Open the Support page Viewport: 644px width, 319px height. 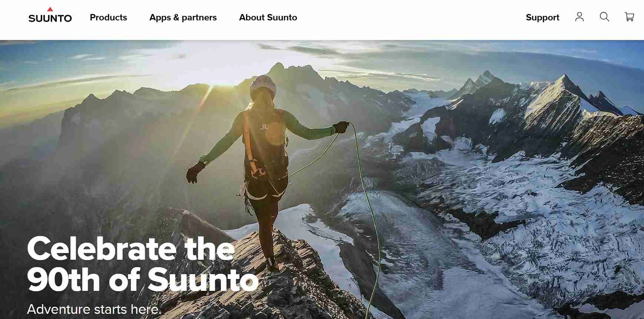click(542, 17)
